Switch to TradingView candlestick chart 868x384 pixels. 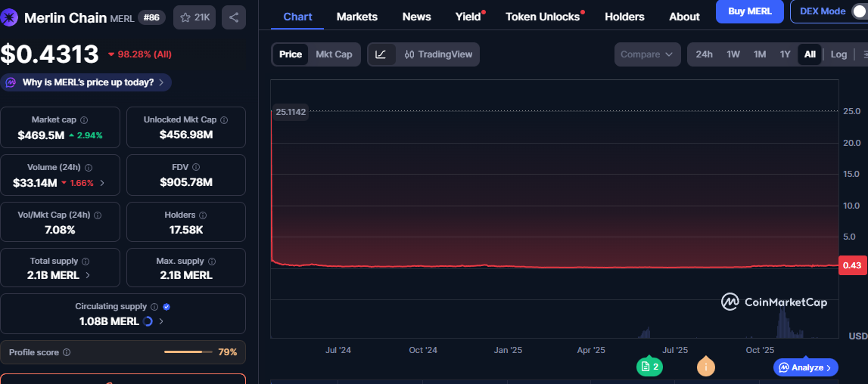coord(438,54)
